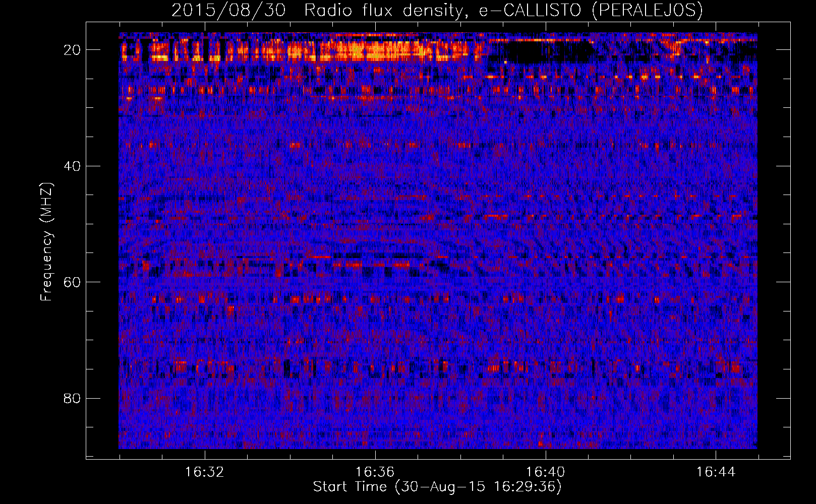
Task: Click the Frequency (MHZ) axis title
Action: point(46,241)
